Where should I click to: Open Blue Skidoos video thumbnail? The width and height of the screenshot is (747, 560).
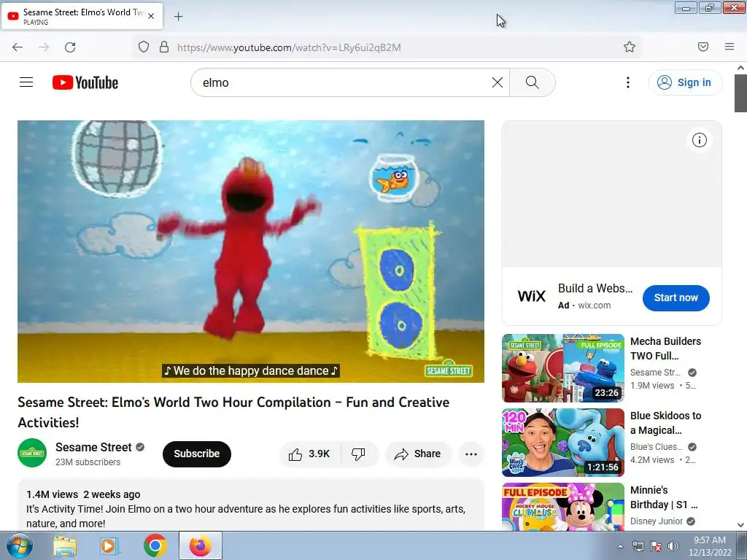tap(563, 443)
